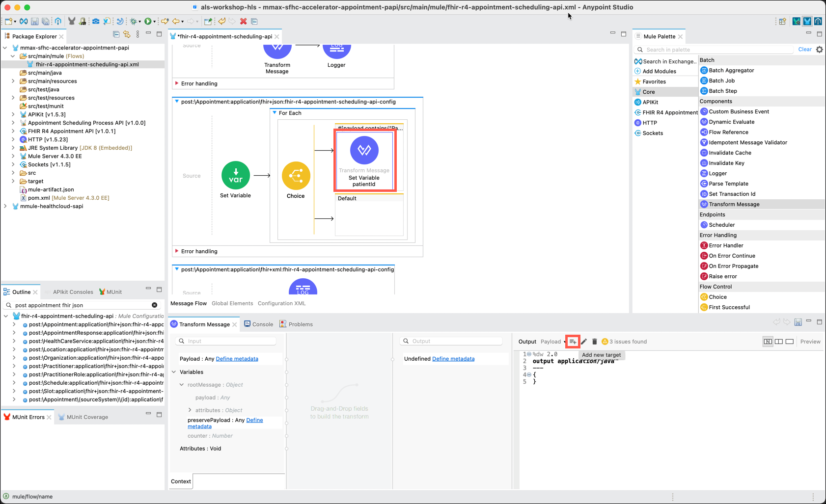Click Define metadata link for Payload
This screenshot has height=504, width=826.
click(x=237, y=359)
